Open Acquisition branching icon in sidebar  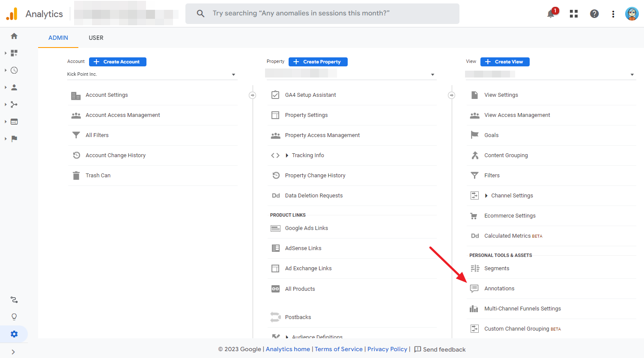(x=14, y=104)
